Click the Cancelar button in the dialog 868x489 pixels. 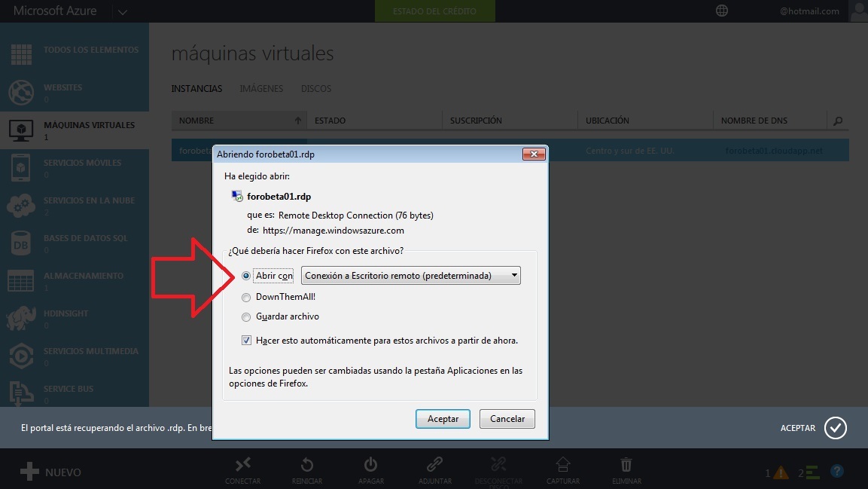(507, 419)
